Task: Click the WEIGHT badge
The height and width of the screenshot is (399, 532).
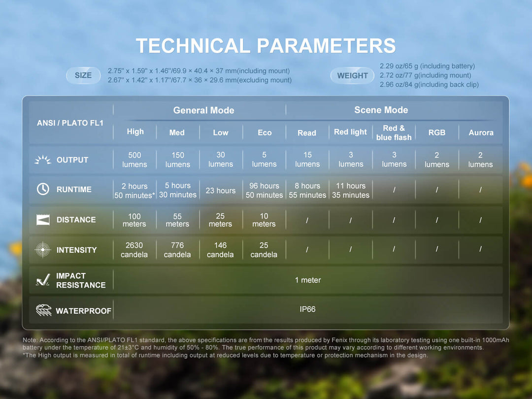Action: (x=352, y=75)
